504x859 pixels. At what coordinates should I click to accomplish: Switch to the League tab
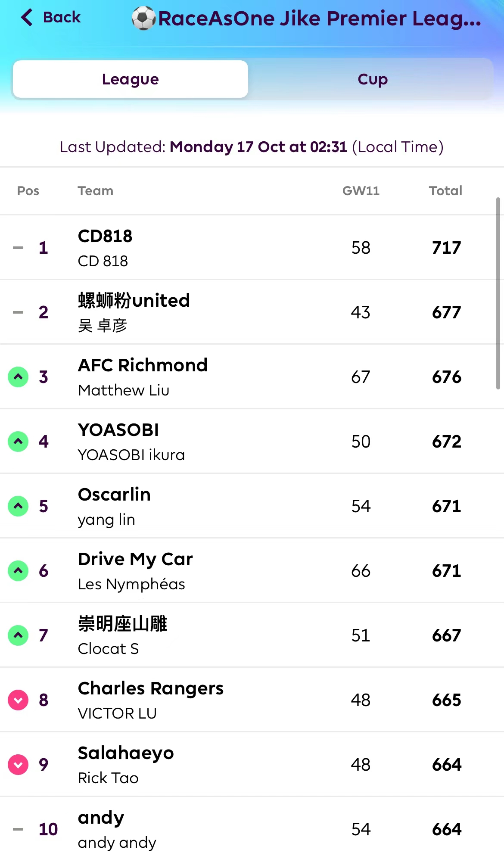coord(131,79)
